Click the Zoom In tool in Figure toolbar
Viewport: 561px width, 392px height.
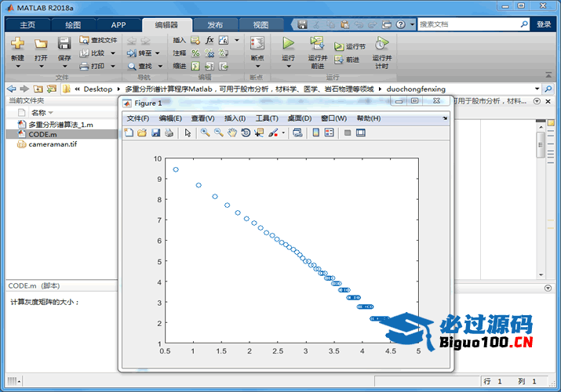coord(205,133)
